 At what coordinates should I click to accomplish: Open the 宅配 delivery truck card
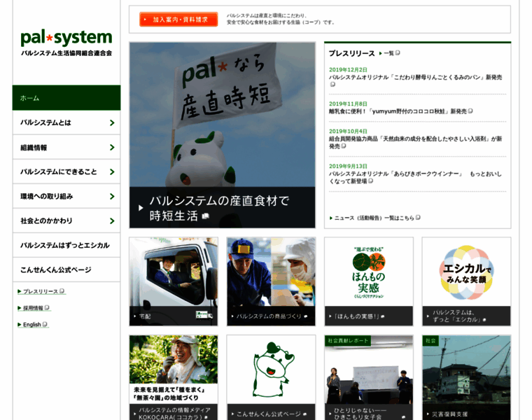tap(174, 272)
